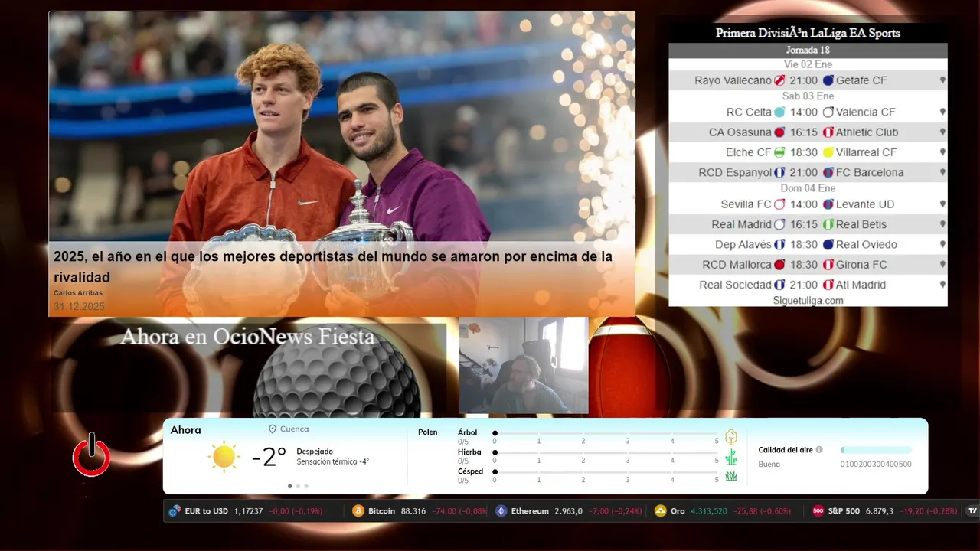Open venue pin for RC Celta match

942,112
